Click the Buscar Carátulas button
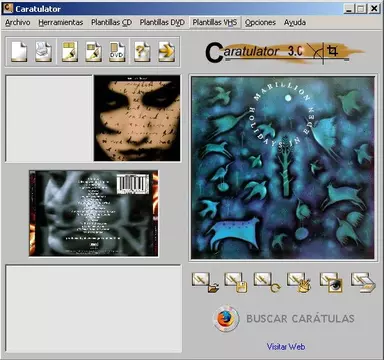 coord(284,318)
